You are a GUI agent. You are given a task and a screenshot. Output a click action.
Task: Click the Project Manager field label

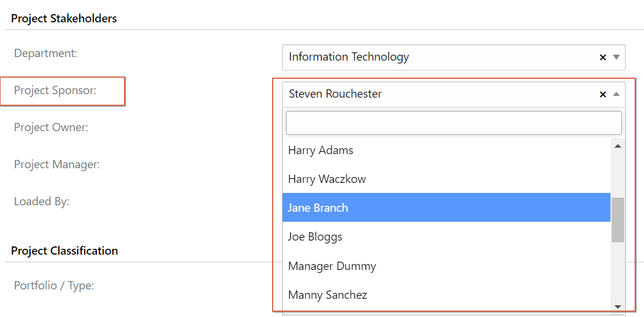pos(56,164)
